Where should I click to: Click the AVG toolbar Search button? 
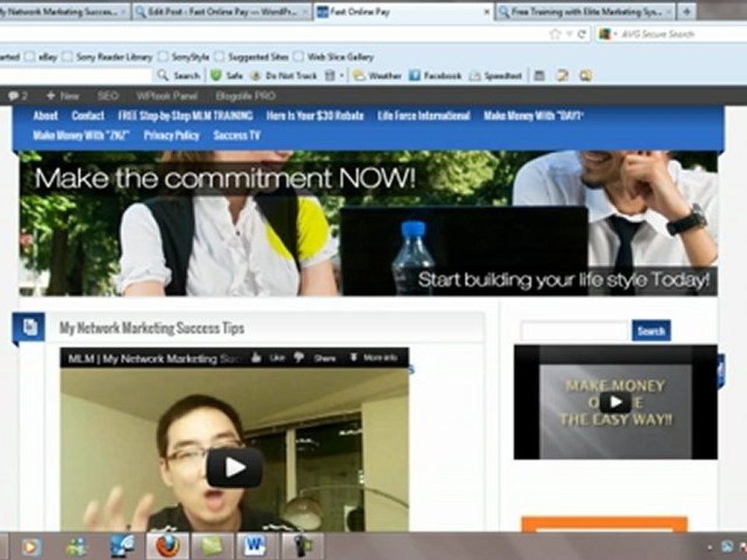(179, 75)
